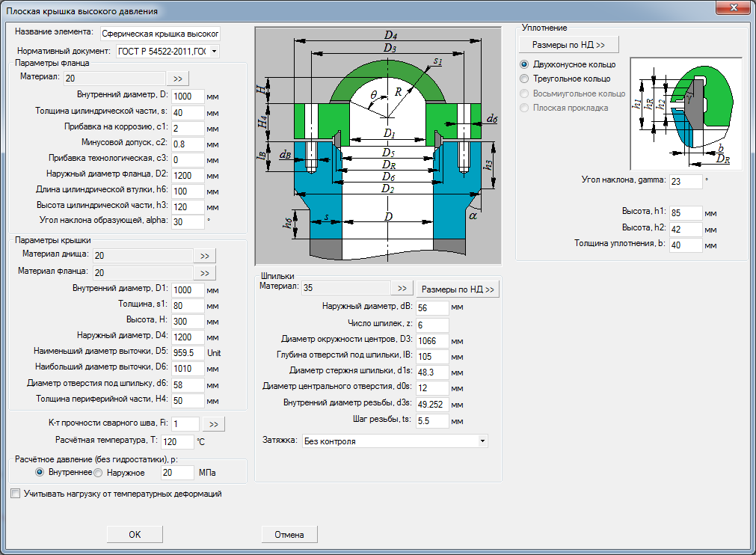Click Толщина цилиндрической части, s field
756x555 pixels.
click(x=188, y=113)
